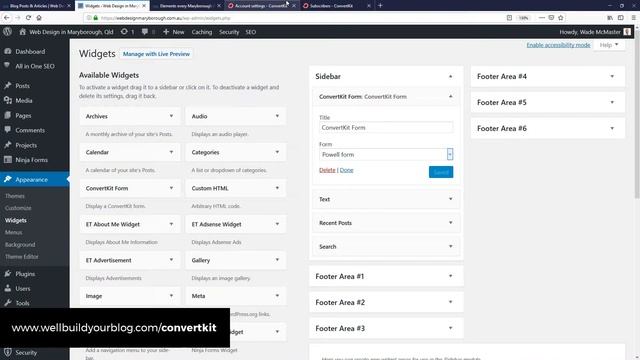Screen dimensions: 640x360
Task: Expand the Audio widget arrow
Action: click(x=277, y=116)
